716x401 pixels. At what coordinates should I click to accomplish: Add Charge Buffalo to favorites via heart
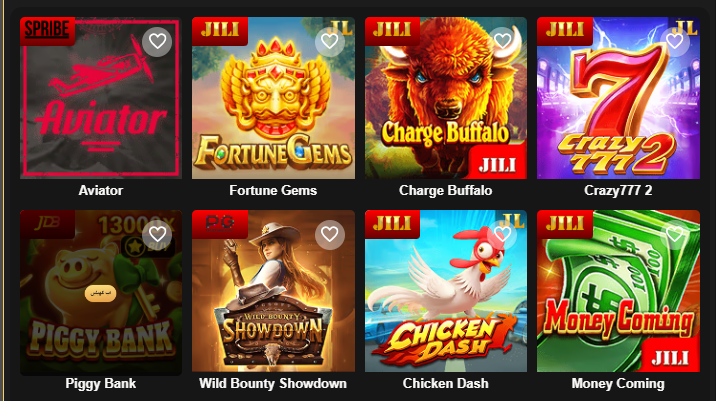502,42
